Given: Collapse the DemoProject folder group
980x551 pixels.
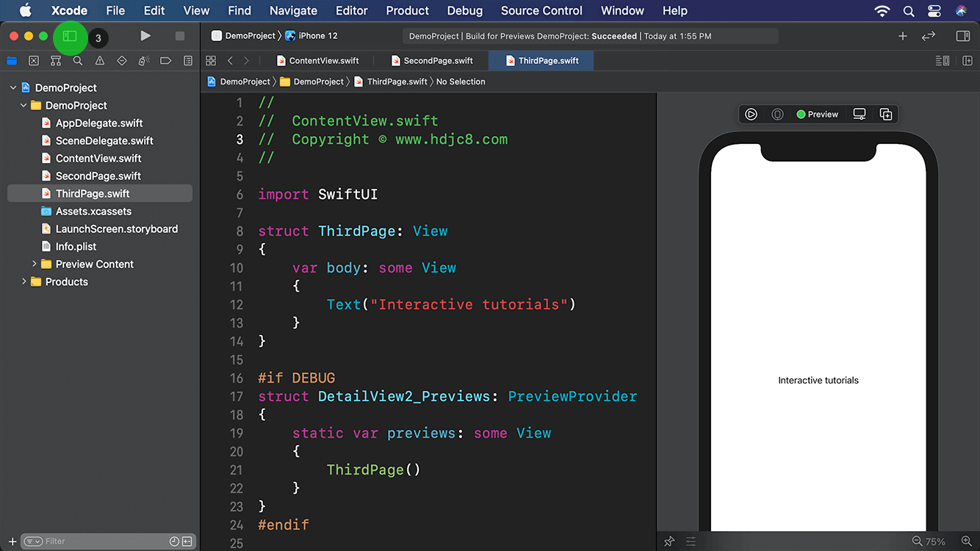Looking at the screenshot, I should click(x=24, y=105).
